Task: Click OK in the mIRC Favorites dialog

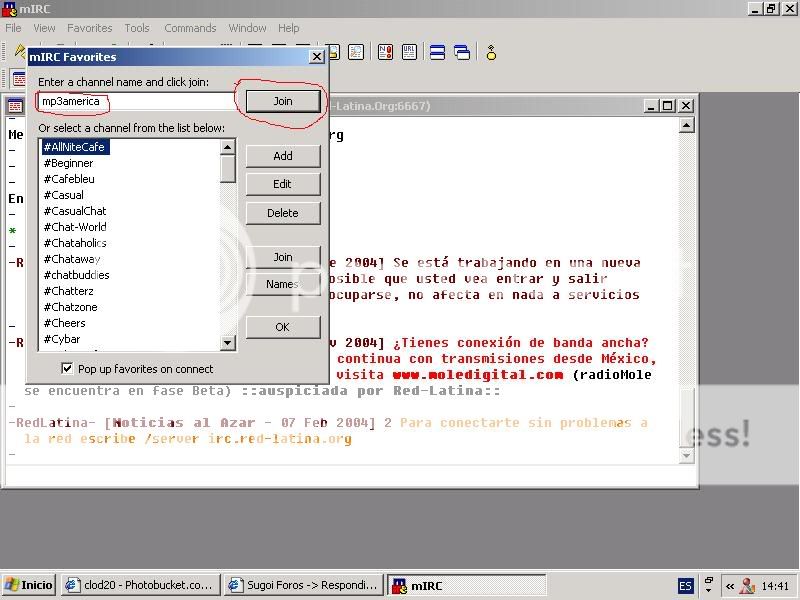Action: tap(283, 327)
